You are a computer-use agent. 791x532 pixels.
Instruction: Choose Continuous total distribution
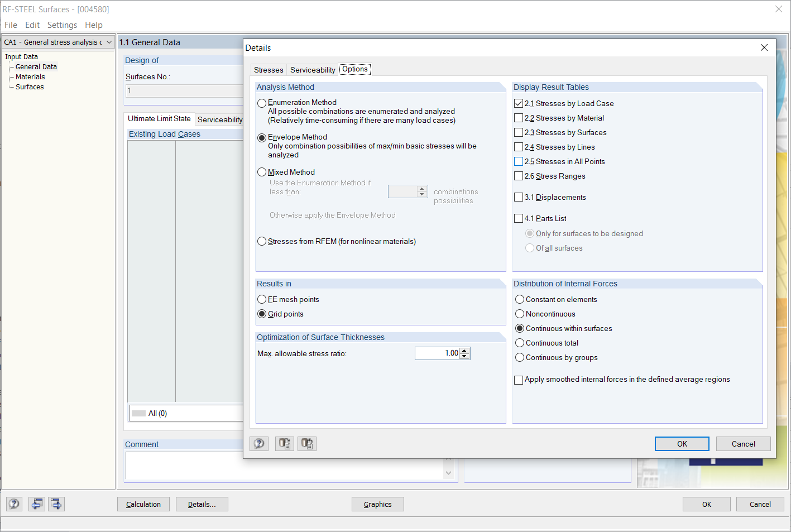(x=520, y=343)
